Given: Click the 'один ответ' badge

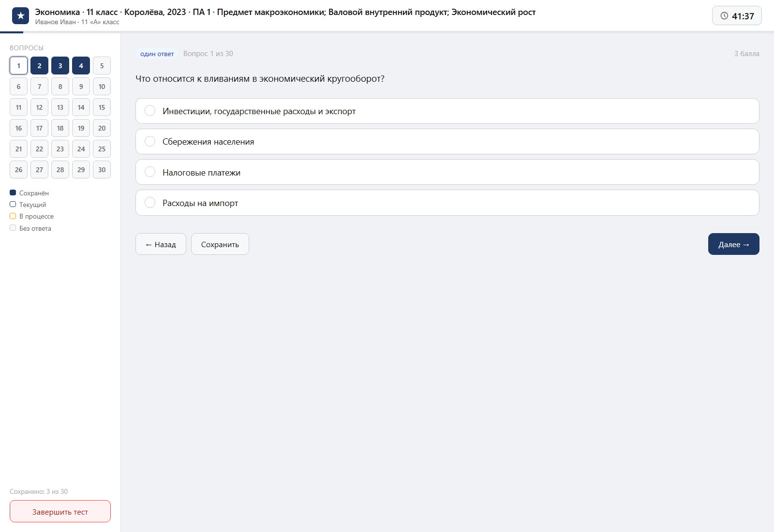Looking at the screenshot, I should pyautogui.click(x=157, y=54).
